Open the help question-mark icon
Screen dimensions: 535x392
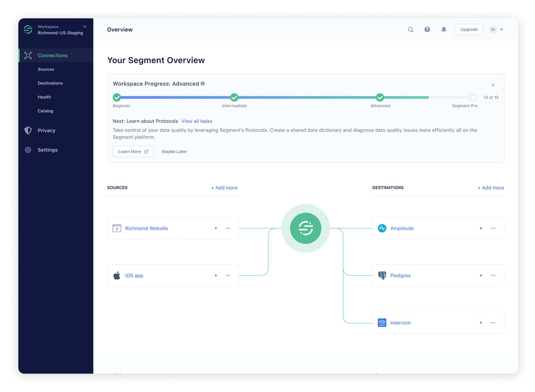[427, 29]
